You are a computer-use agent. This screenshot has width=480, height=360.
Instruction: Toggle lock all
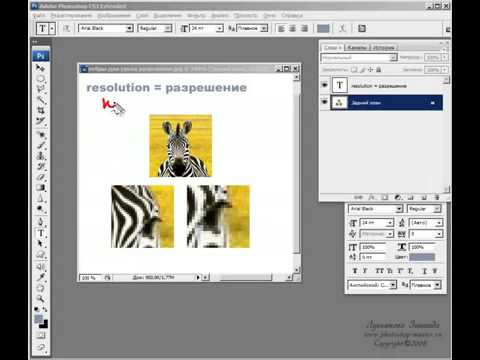click(379, 70)
